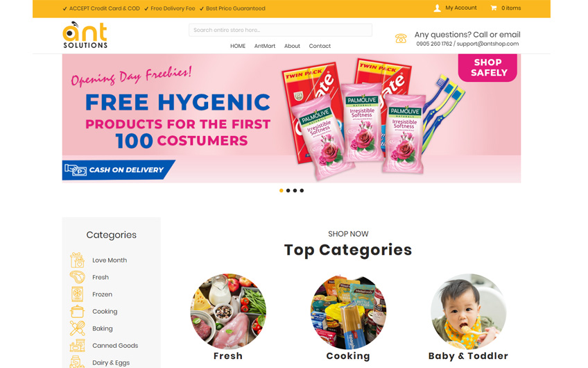The height and width of the screenshot is (368, 588).
Task: Focus the search entire store field
Action: pos(281,30)
